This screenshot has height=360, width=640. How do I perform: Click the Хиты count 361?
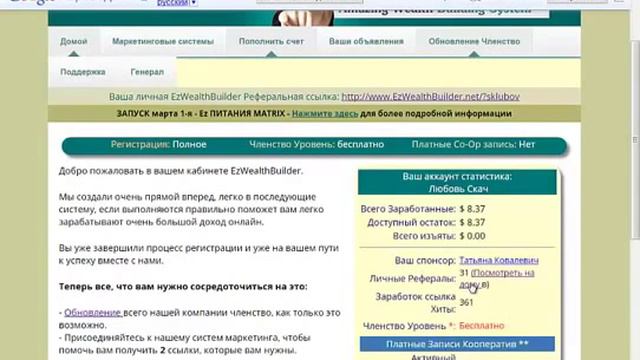(466, 302)
